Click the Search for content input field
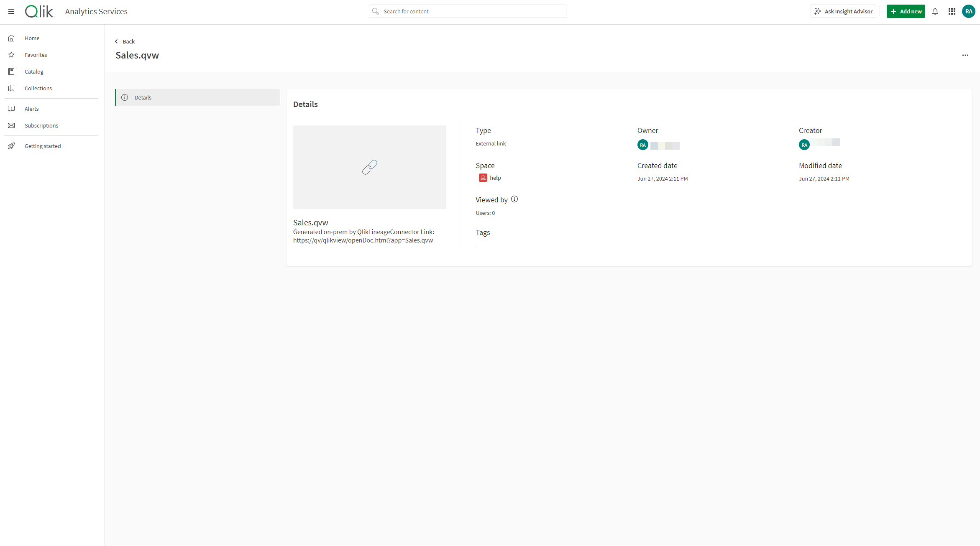The image size is (980, 546). point(469,11)
